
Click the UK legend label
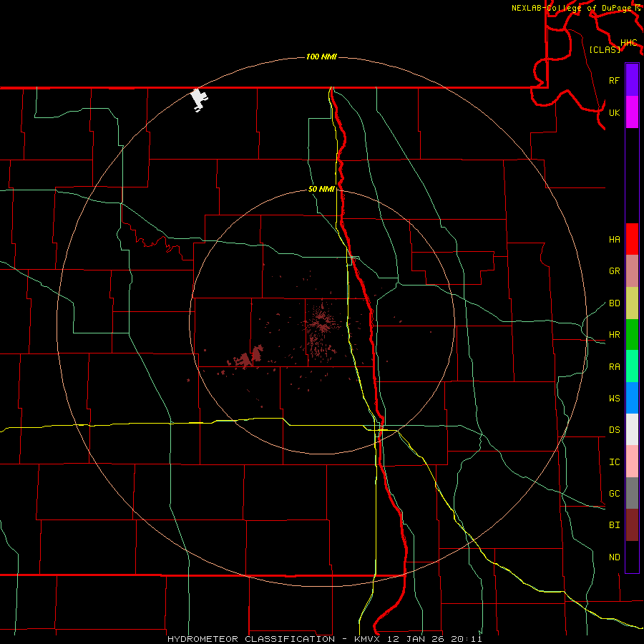coord(614,112)
